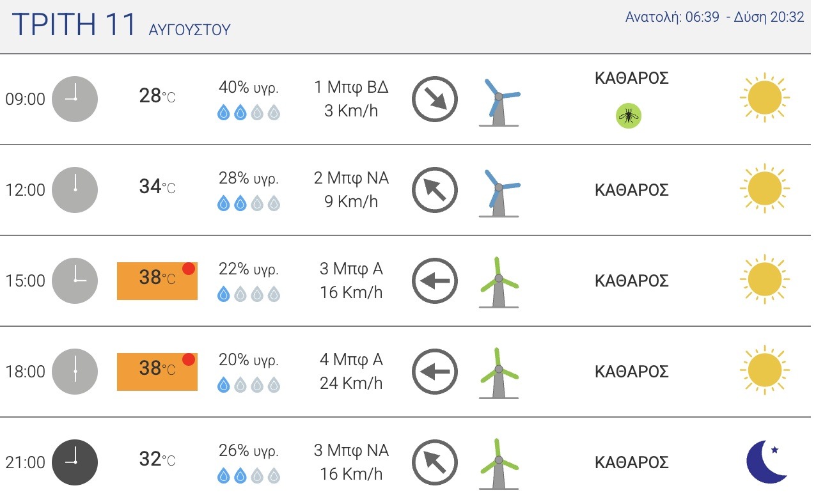Screen dimensions: 816x504
Task: Click the orange 38°C box at 18:00
Action: (x=157, y=372)
